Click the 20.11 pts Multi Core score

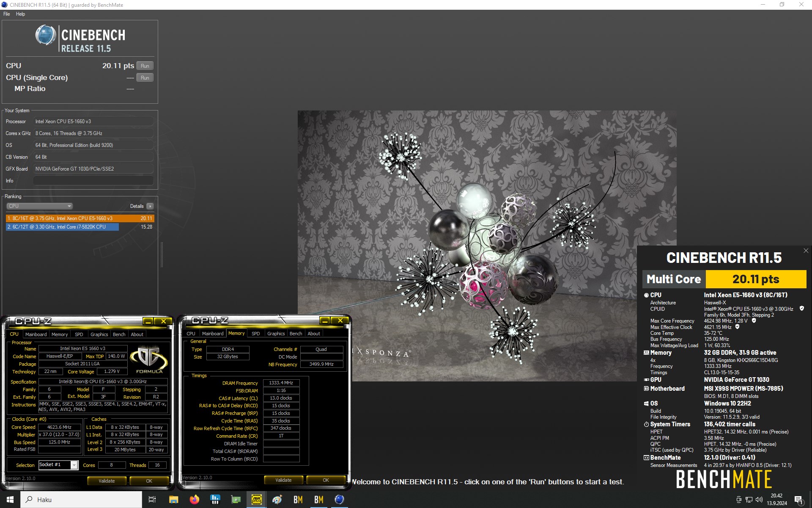click(756, 279)
